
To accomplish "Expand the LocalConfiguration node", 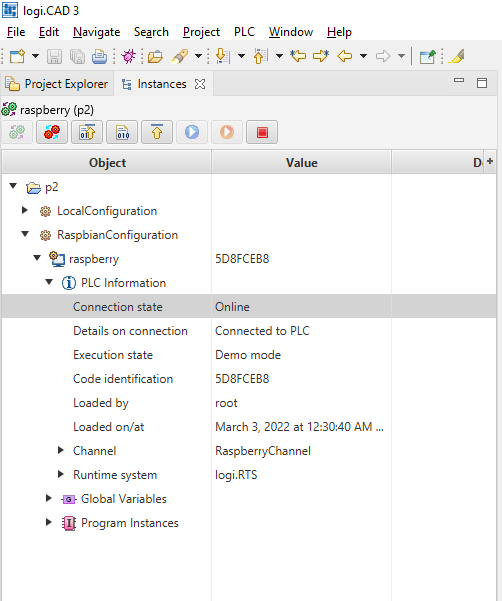I will click(25, 210).
